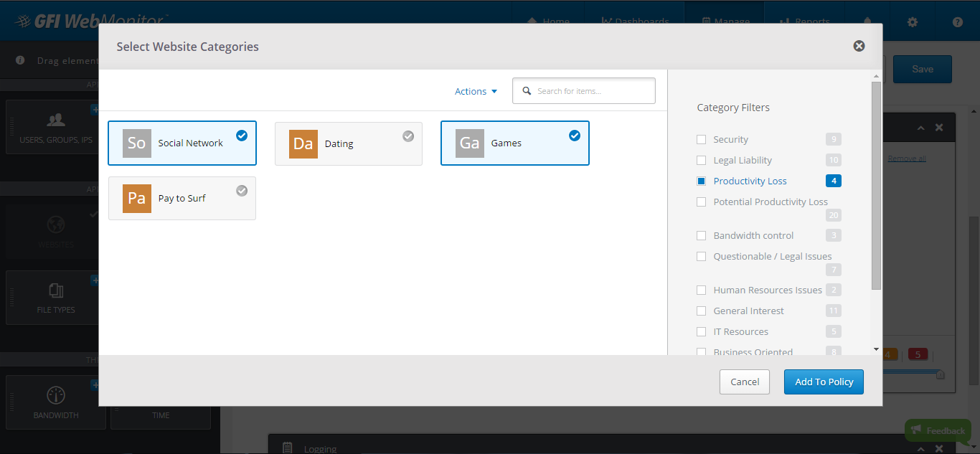
Task: Open the settings gear in the top bar
Action: (x=913, y=22)
